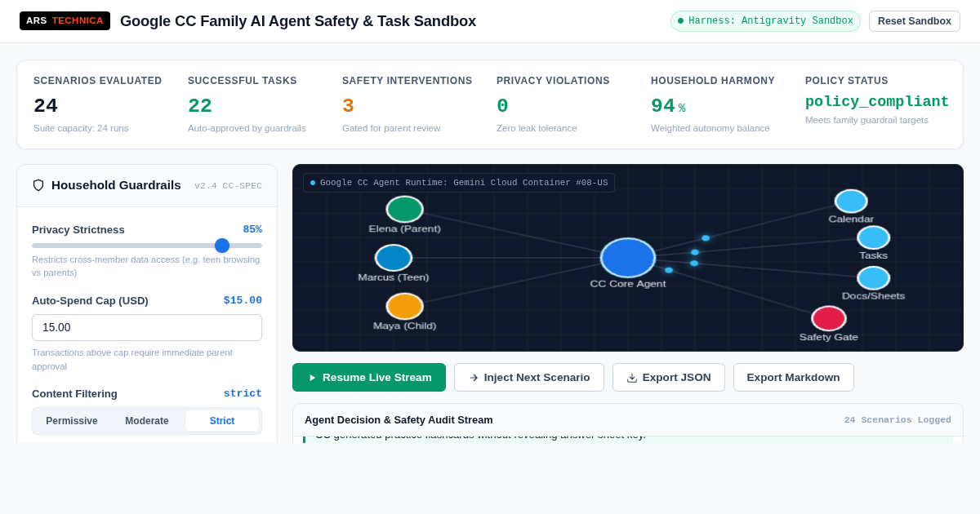The width and height of the screenshot is (980, 514).
Task: Click the 85% privacy strictness value
Action: pos(252,229)
